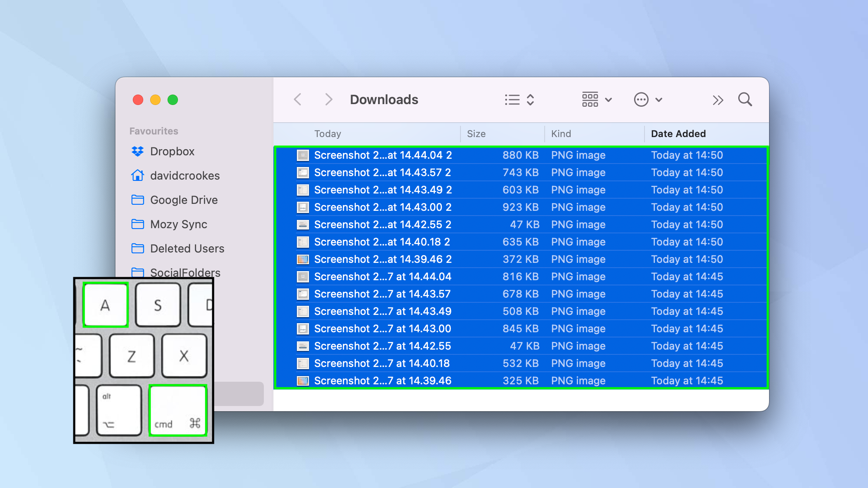Select file Screenshot 2...7 at 14.43.00
The height and width of the screenshot is (488, 868).
[x=521, y=329]
